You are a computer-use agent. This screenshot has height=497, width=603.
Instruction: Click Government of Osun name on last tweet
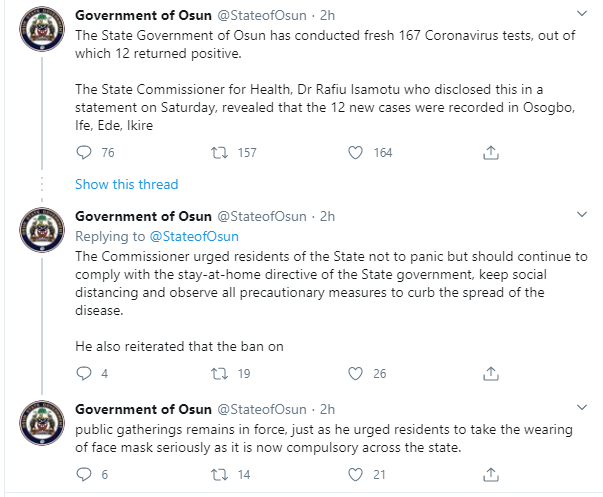[x=143, y=409]
